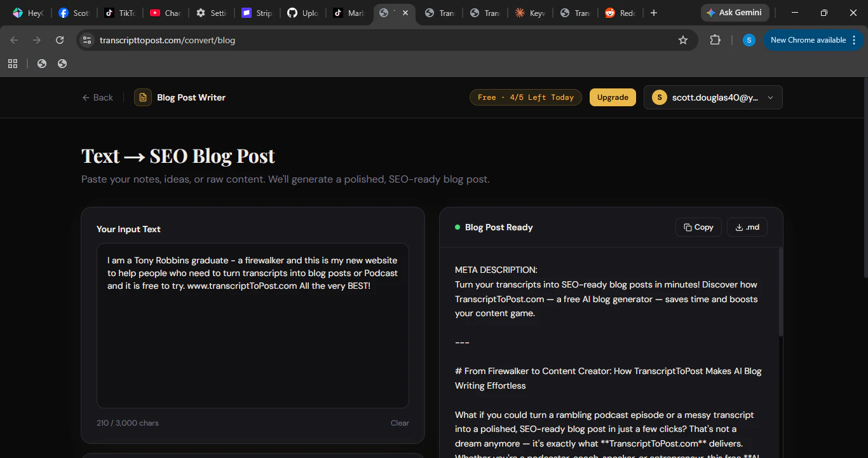This screenshot has height=458, width=868.
Task: Open the scott.douglas40 account dropdown
Action: click(x=713, y=97)
